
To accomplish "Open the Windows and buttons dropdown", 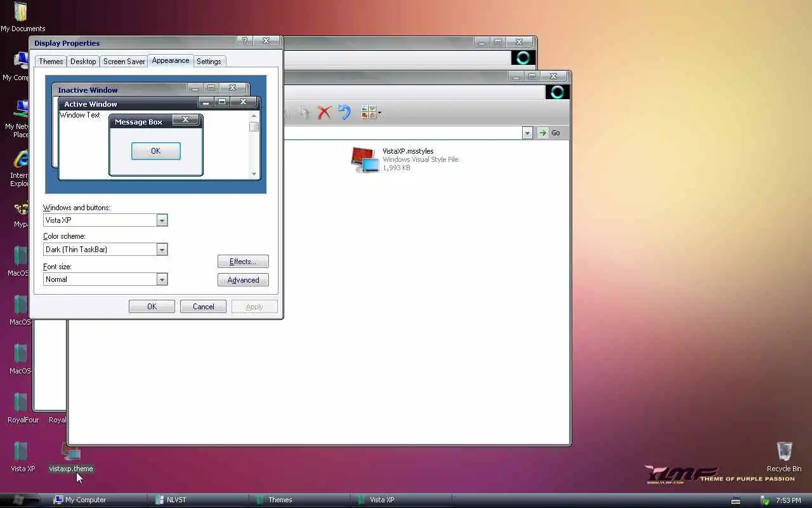I will coord(162,220).
